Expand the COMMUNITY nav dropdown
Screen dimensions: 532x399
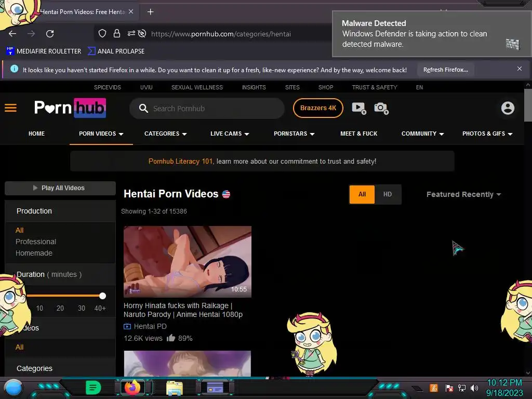(x=423, y=134)
